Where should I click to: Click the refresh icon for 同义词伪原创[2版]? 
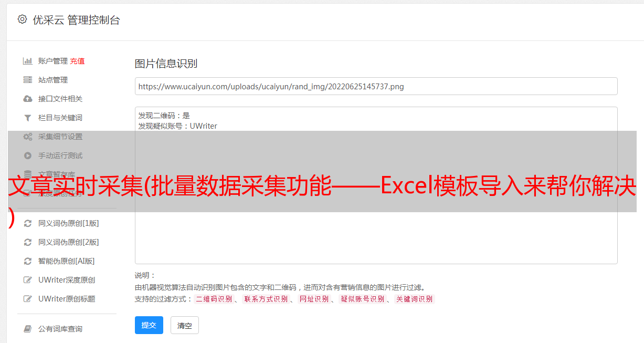[x=28, y=242]
